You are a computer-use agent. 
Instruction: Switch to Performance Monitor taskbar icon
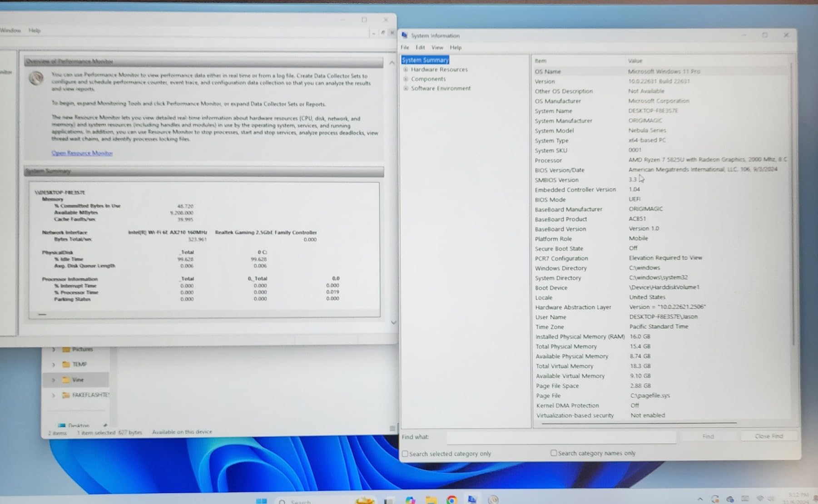click(493, 500)
